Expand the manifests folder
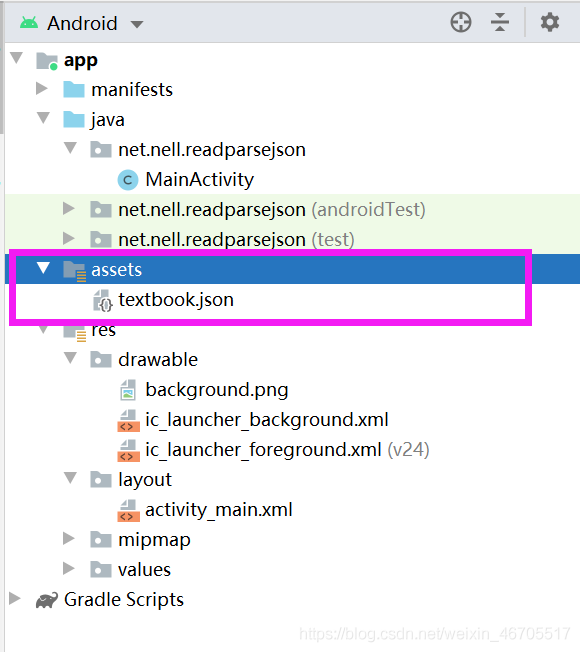 (x=41, y=89)
